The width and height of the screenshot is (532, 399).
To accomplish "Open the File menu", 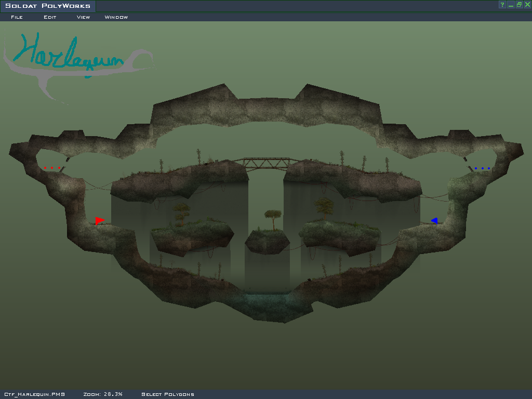I will (17, 17).
